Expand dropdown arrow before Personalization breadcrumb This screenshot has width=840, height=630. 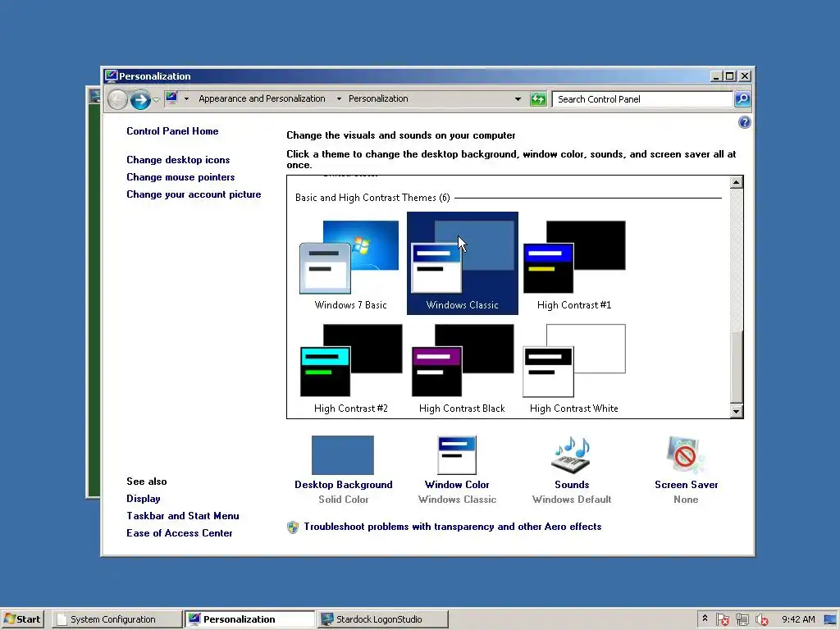click(339, 99)
